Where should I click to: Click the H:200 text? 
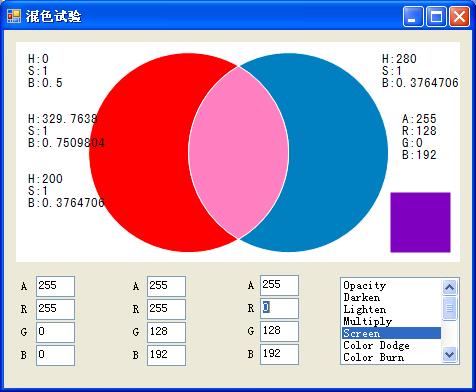pyautogui.click(x=45, y=179)
